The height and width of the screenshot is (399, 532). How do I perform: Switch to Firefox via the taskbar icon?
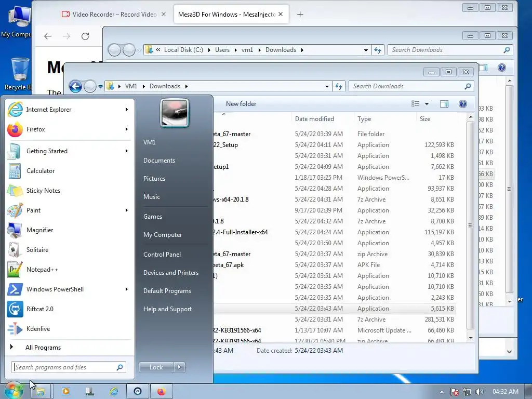162,392
